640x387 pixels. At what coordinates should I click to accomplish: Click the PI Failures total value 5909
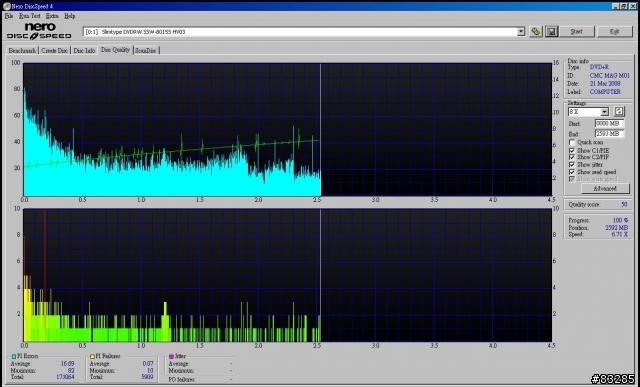pyautogui.click(x=147, y=377)
